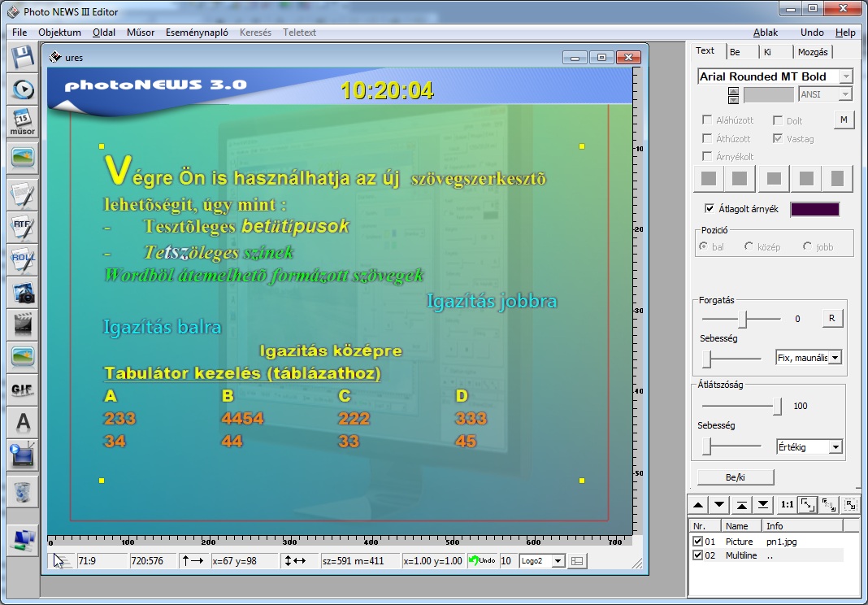Click the floppy disk Save icon
This screenshot has width=868, height=605.
[x=23, y=56]
